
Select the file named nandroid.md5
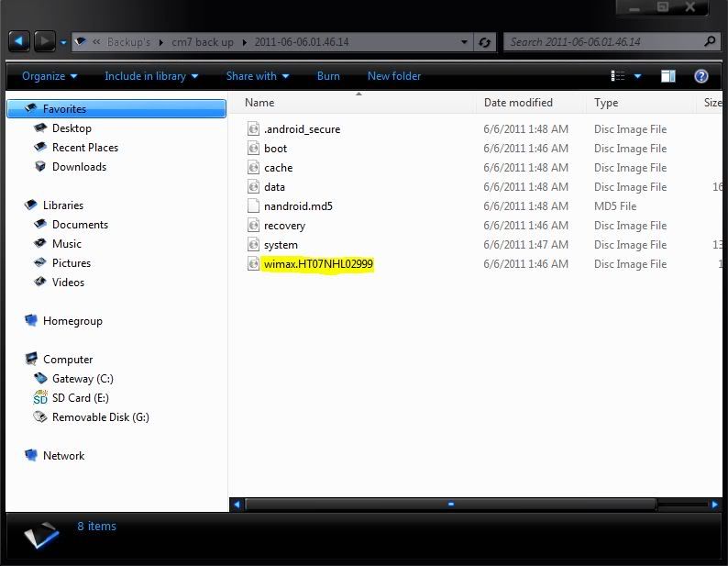tap(298, 206)
